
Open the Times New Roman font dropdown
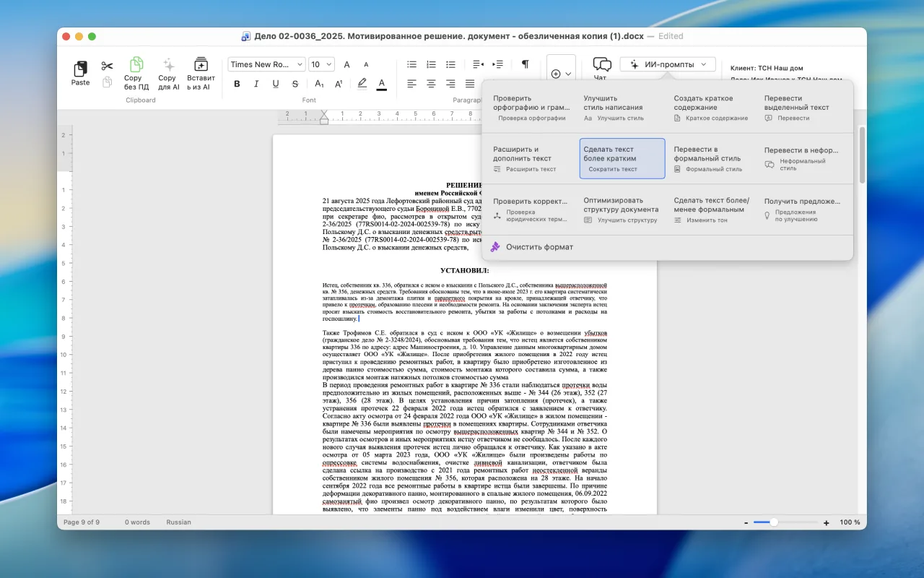pos(266,64)
